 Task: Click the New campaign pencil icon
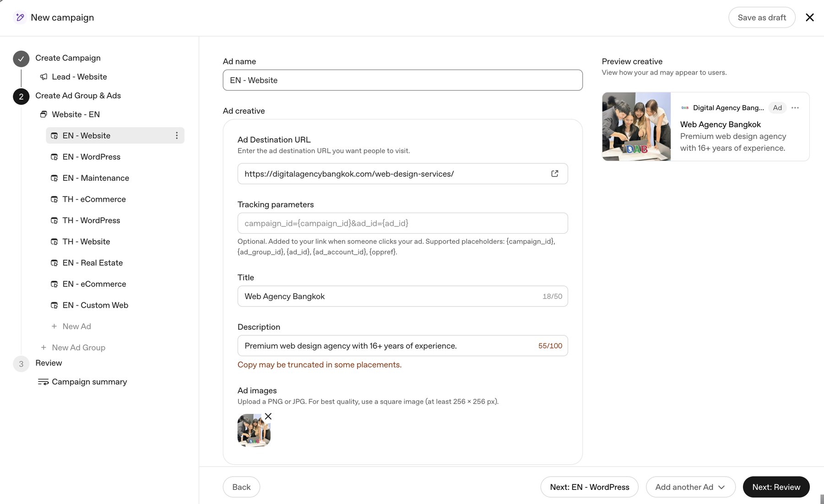click(x=20, y=17)
